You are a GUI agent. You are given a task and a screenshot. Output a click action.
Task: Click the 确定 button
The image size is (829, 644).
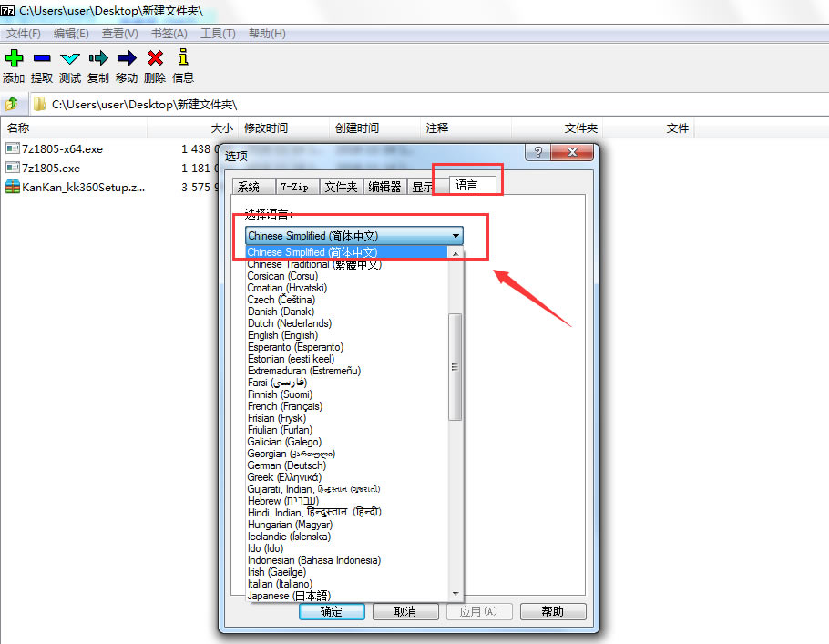point(332,611)
